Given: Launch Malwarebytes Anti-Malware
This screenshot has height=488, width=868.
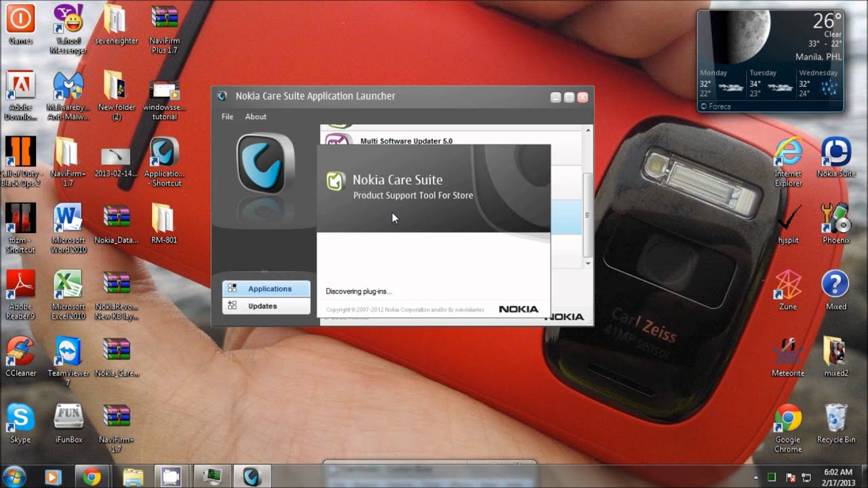Looking at the screenshot, I should (68, 96).
